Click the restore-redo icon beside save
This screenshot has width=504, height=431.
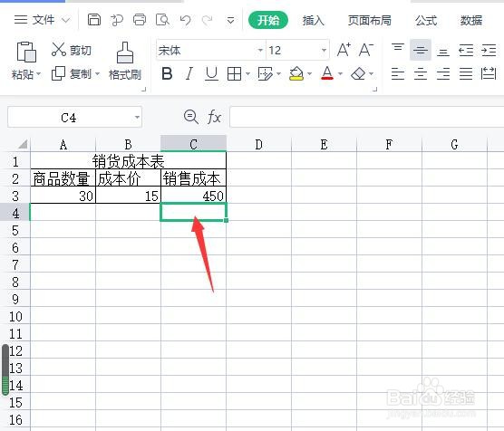117,20
